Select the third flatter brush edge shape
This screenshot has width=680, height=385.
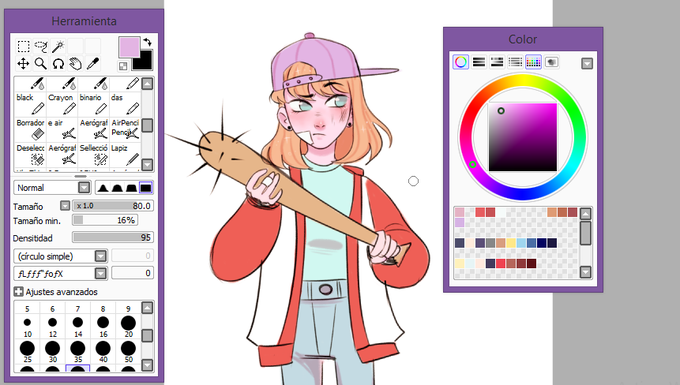click(x=131, y=188)
